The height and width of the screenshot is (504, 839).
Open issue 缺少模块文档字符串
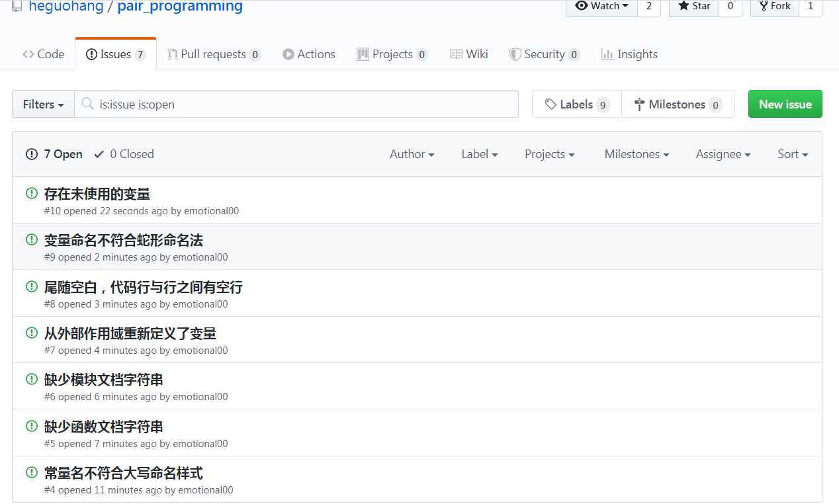[x=104, y=380]
